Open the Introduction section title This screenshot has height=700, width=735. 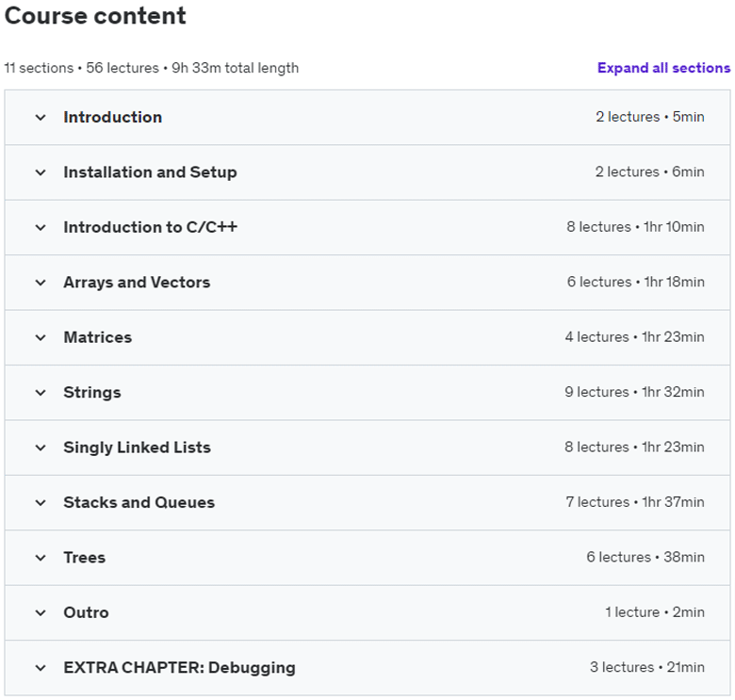[x=113, y=117]
